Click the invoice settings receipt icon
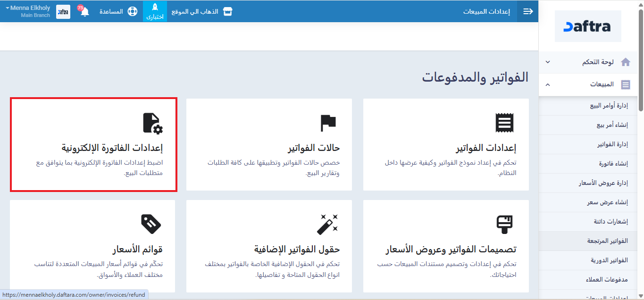The height and width of the screenshot is (300, 644). point(504,123)
